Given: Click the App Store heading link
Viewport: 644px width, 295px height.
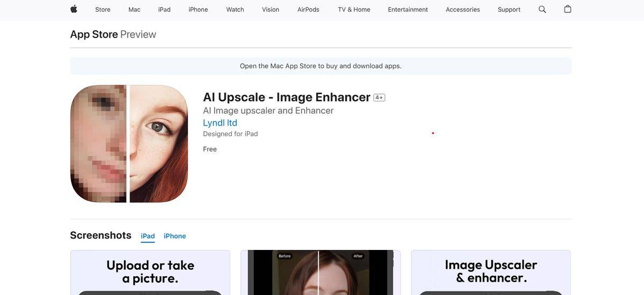Looking at the screenshot, I should [94, 34].
